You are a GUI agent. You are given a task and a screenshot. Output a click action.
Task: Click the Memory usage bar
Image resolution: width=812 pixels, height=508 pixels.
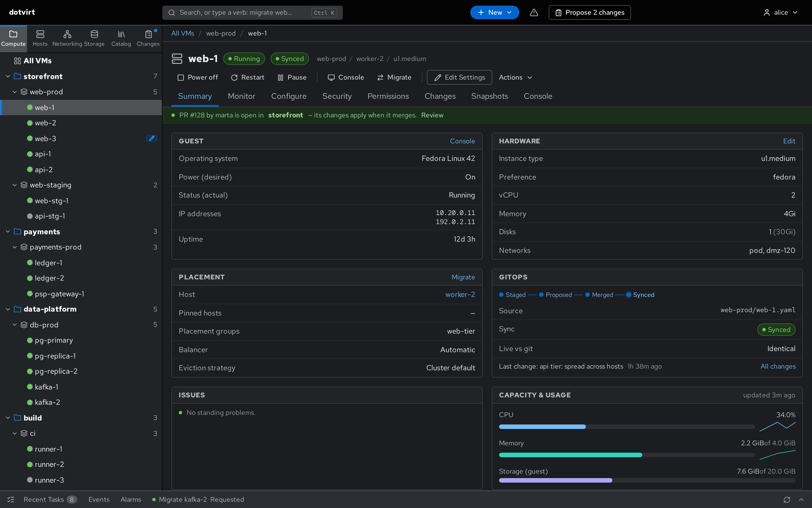626,455
